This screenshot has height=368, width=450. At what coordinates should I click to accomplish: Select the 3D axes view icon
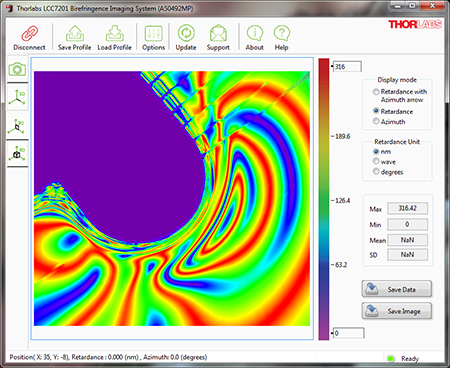point(17,97)
